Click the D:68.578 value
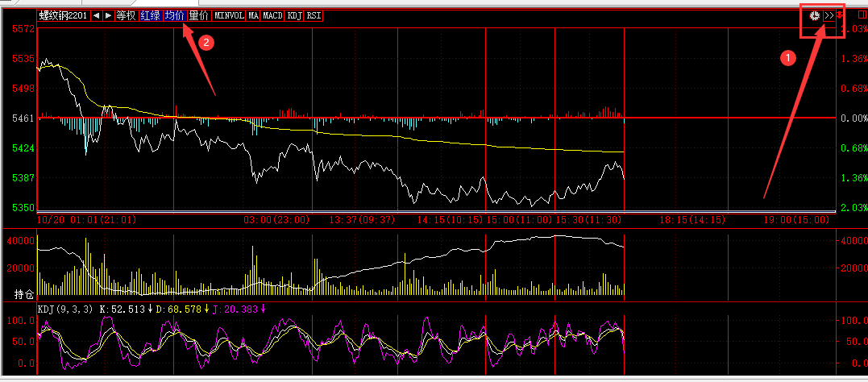This screenshot has height=382, width=868. tap(179, 309)
